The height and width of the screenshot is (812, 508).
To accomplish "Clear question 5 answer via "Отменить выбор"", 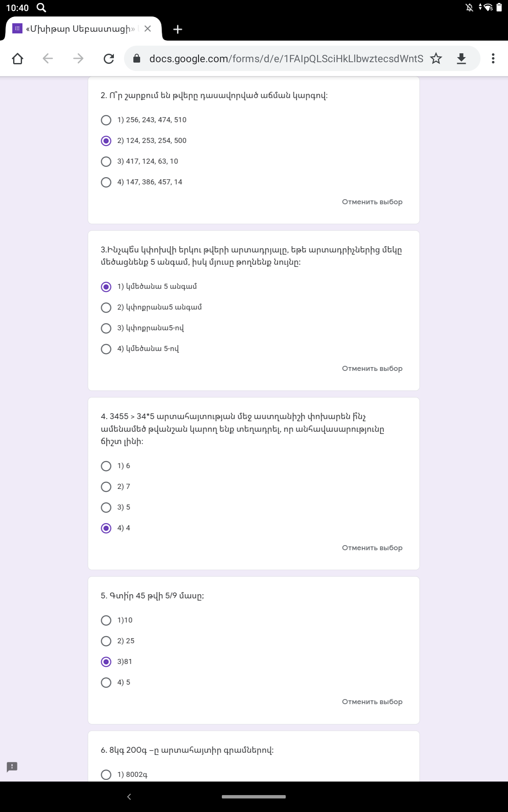I will [372, 702].
